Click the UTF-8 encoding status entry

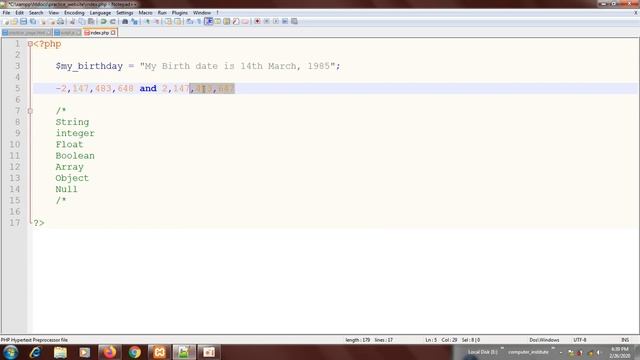580,340
